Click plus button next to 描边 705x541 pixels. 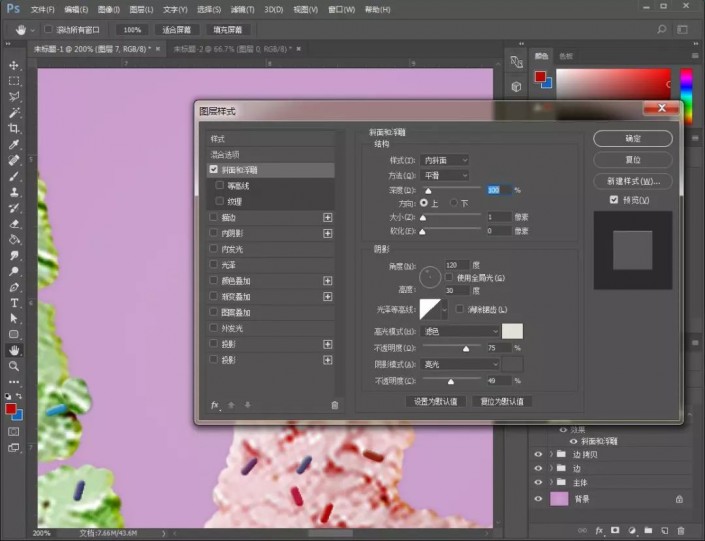pos(327,218)
